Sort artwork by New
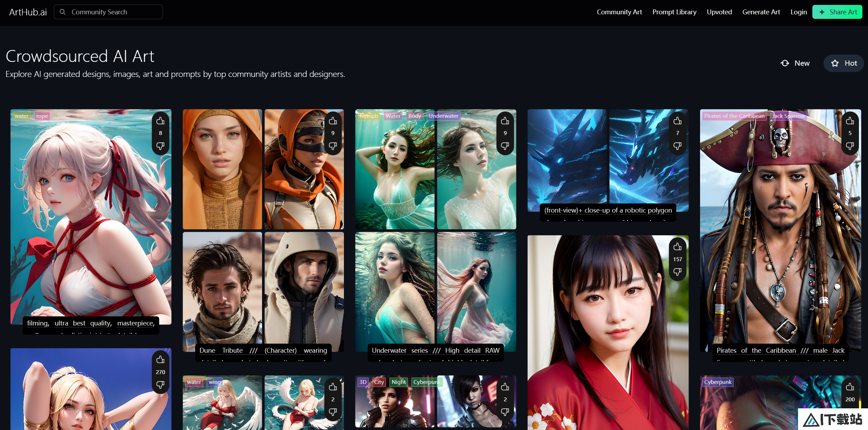The height and width of the screenshot is (430, 868). [x=795, y=63]
